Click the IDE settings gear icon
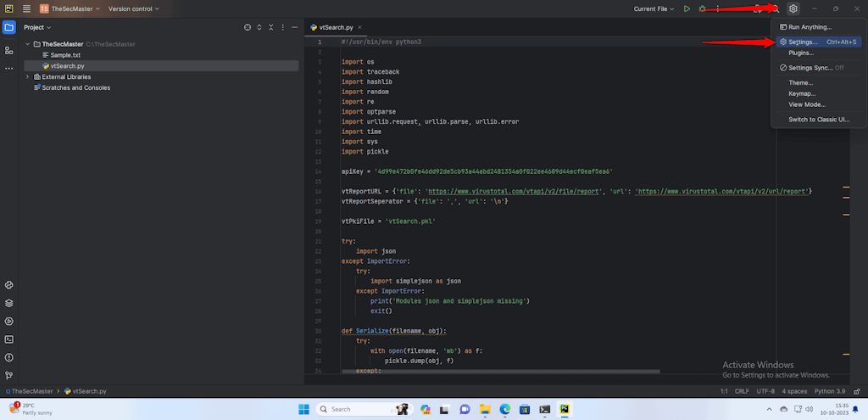 [x=793, y=8]
